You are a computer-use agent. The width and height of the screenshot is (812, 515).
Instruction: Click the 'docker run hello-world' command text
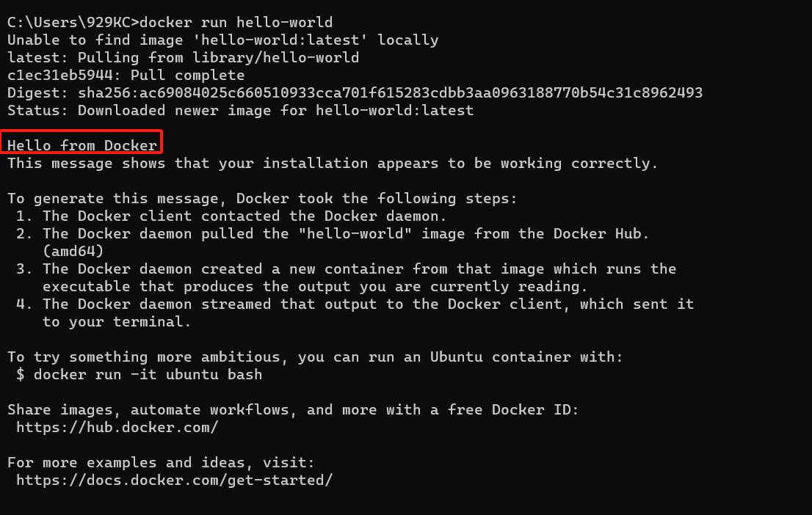[x=236, y=22]
